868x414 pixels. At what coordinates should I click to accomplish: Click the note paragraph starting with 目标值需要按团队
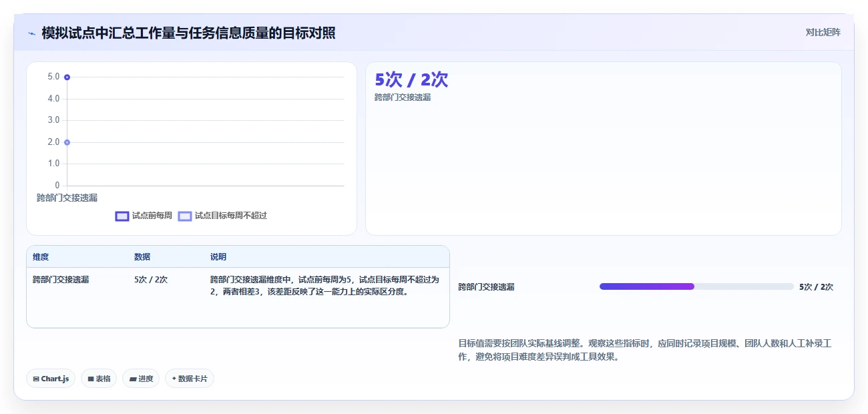click(644, 350)
